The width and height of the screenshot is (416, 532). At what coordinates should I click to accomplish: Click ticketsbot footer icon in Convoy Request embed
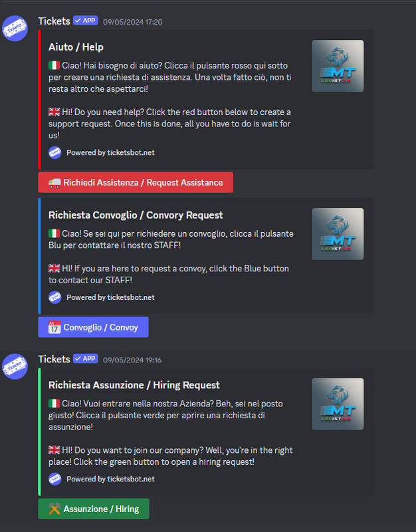click(55, 297)
